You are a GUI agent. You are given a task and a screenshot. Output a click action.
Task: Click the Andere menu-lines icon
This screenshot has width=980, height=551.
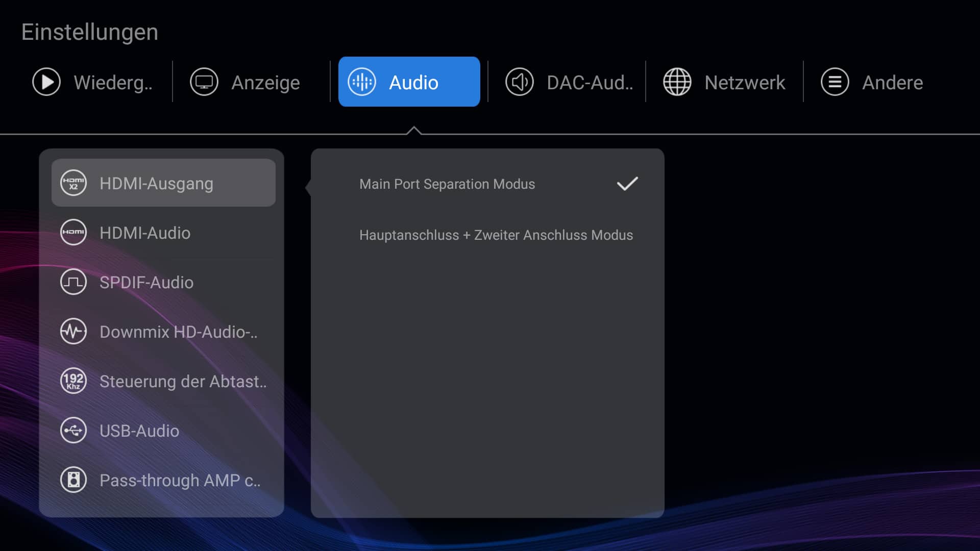click(835, 82)
